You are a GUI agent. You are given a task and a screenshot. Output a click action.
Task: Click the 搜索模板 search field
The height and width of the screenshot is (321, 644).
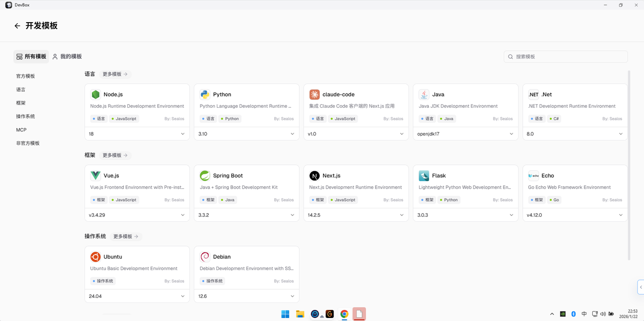coord(566,57)
